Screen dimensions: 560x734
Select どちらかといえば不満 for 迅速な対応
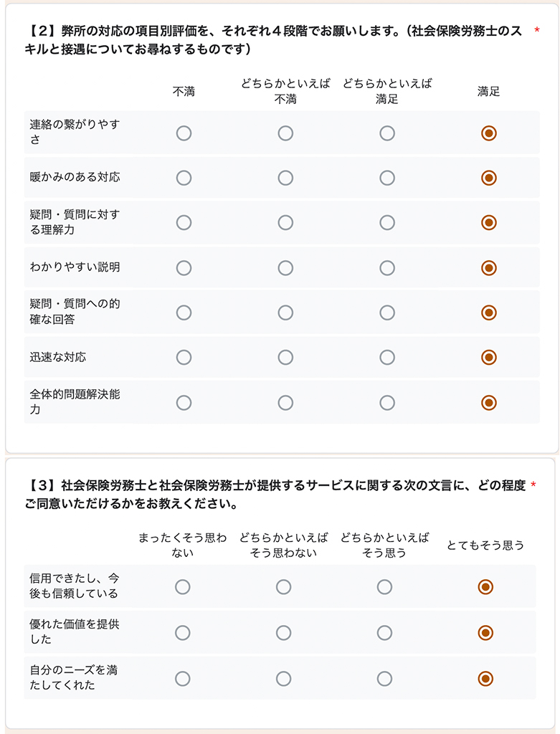tap(285, 357)
